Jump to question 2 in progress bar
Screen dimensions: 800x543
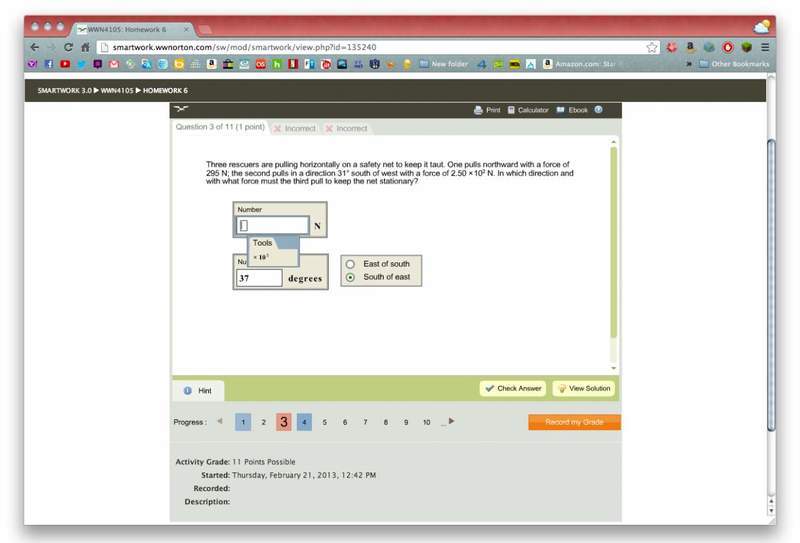click(263, 422)
